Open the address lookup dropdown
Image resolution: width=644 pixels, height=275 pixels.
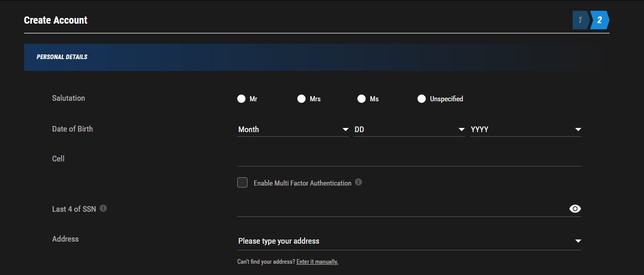(409, 241)
